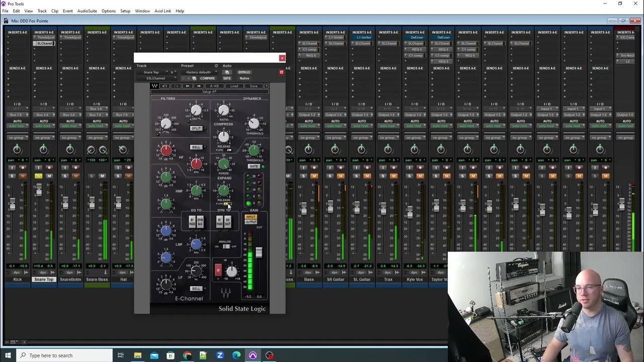Open the Avid Link menu
This screenshot has width=644, height=362.
pos(163,11)
